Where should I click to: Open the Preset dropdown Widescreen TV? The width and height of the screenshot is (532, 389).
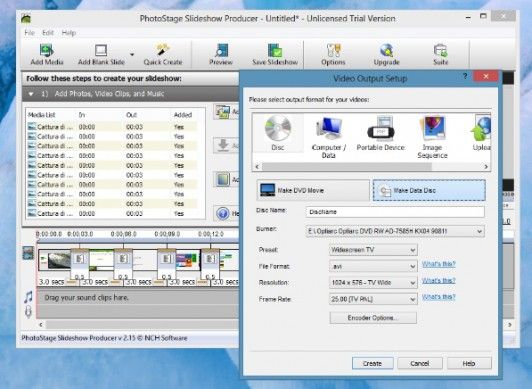click(373, 250)
